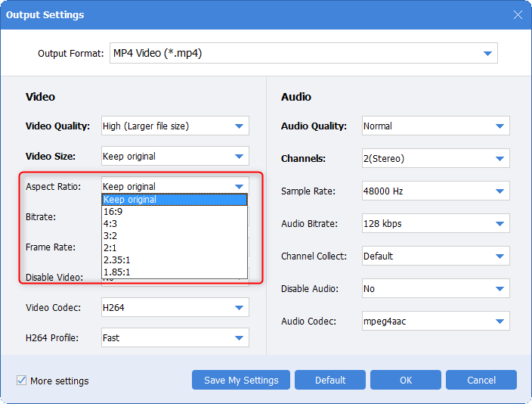Select Keep original in aspect ratio list
The image size is (532, 404).
click(x=175, y=200)
